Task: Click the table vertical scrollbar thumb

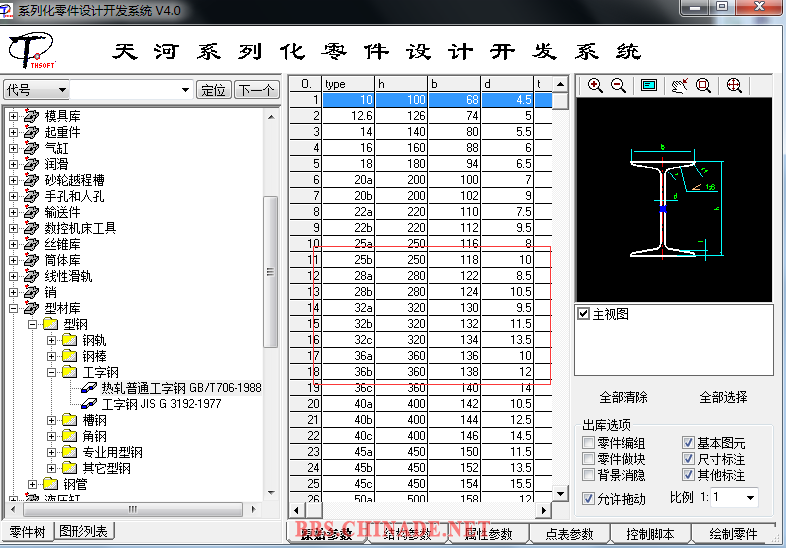Action: tap(560, 100)
